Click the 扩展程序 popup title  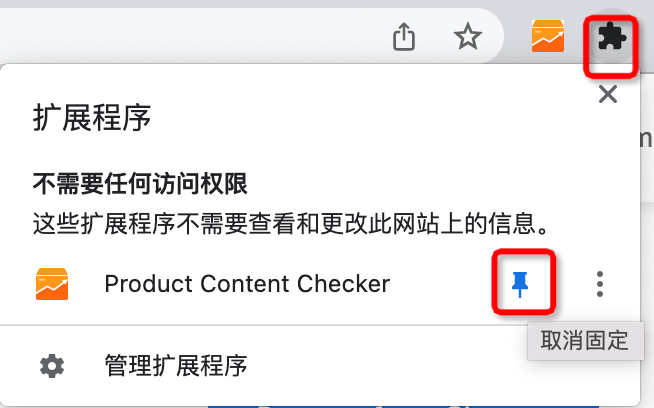click(92, 118)
